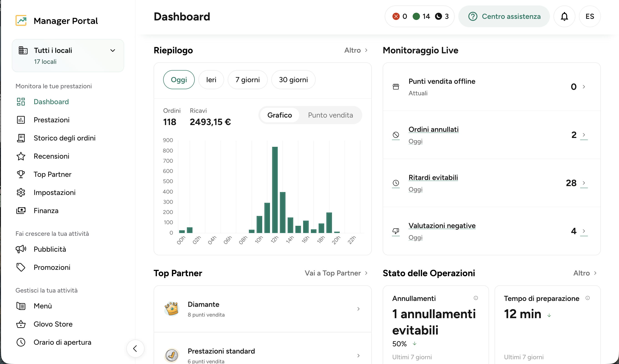Click the Top Partner trophy icon
The height and width of the screenshot is (364, 619).
coord(21,174)
